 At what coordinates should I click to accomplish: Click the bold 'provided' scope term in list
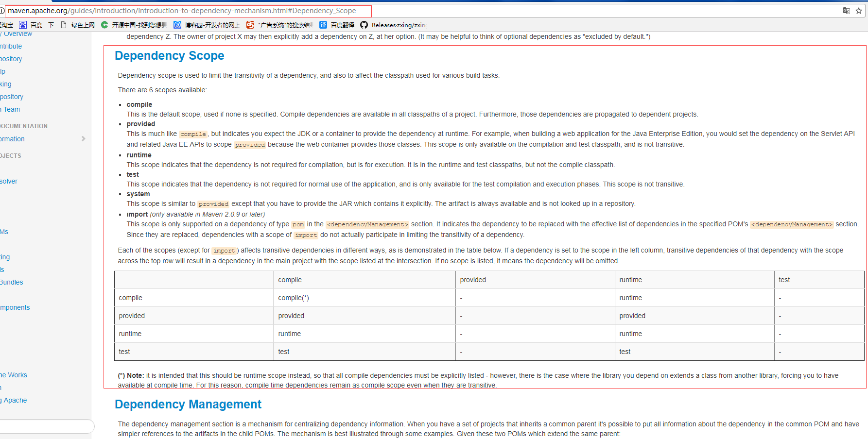click(141, 124)
